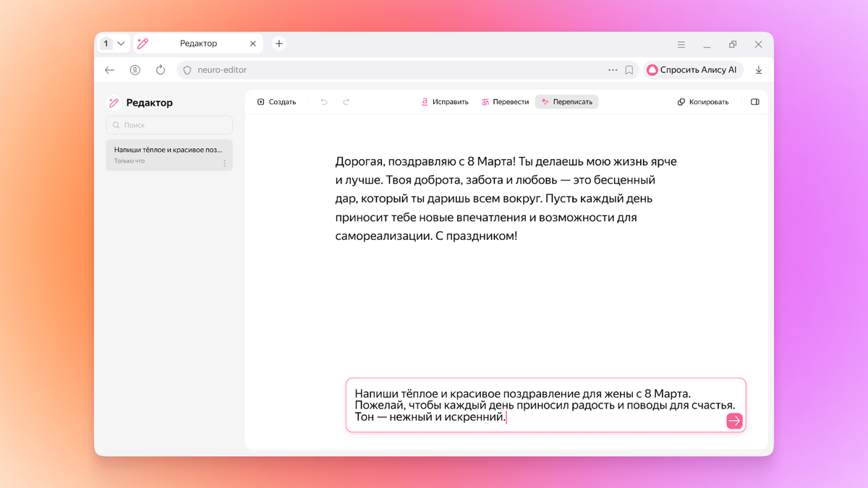Open a new tab with plus icon
The height and width of the screenshot is (488, 868).
click(x=279, y=44)
